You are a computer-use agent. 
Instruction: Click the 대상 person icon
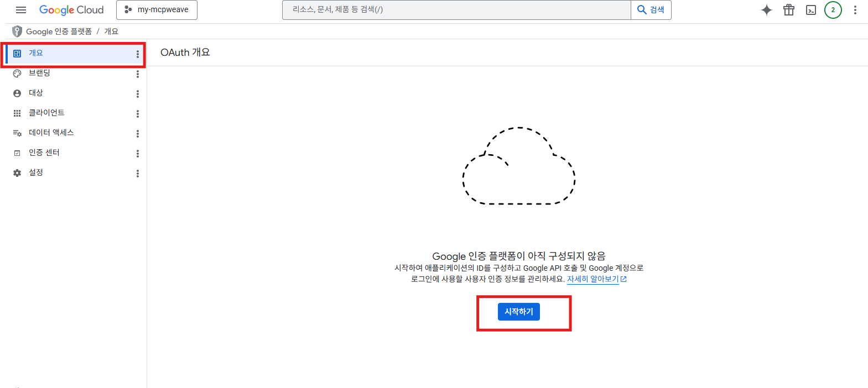pos(17,93)
